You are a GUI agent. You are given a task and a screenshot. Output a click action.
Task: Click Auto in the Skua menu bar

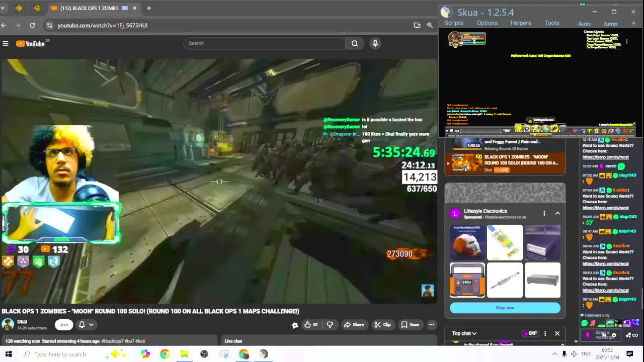[x=584, y=24]
